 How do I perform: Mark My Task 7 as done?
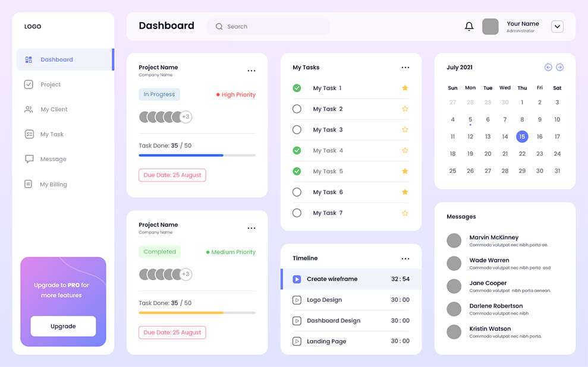tap(297, 213)
